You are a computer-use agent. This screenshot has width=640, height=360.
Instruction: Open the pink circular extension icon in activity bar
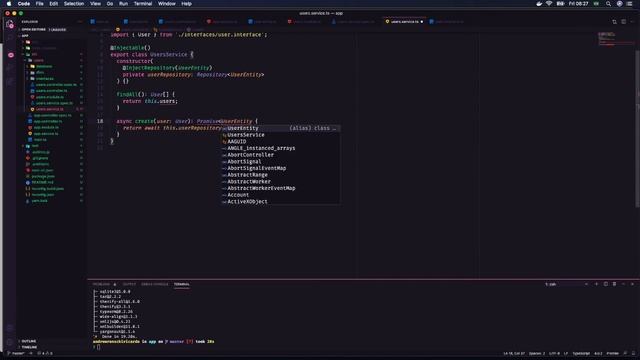pos(11,55)
